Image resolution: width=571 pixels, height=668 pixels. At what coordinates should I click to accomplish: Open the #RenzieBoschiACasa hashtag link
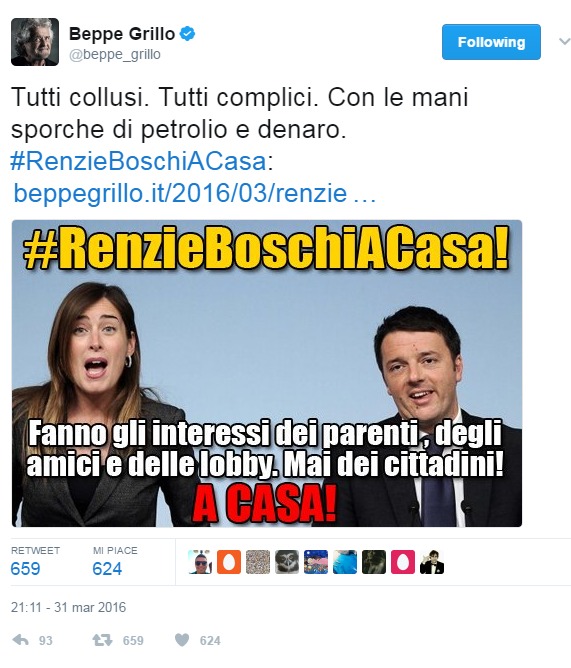click(x=138, y=161)
